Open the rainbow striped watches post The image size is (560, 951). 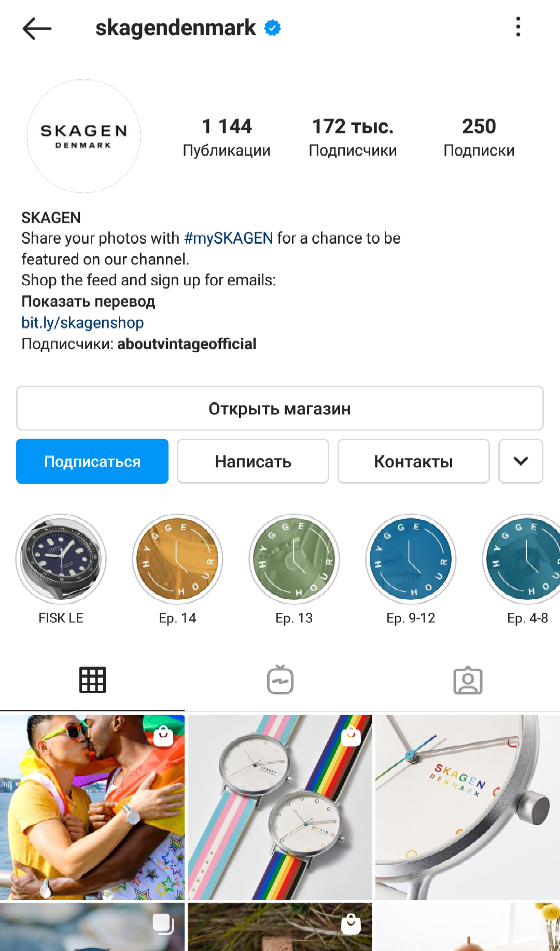pyautogui.click(x=280, y=807)
